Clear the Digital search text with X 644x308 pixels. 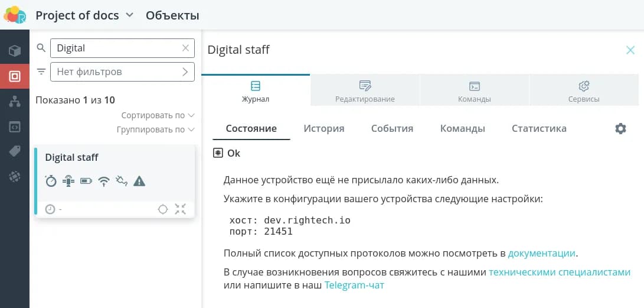point(185,48)
